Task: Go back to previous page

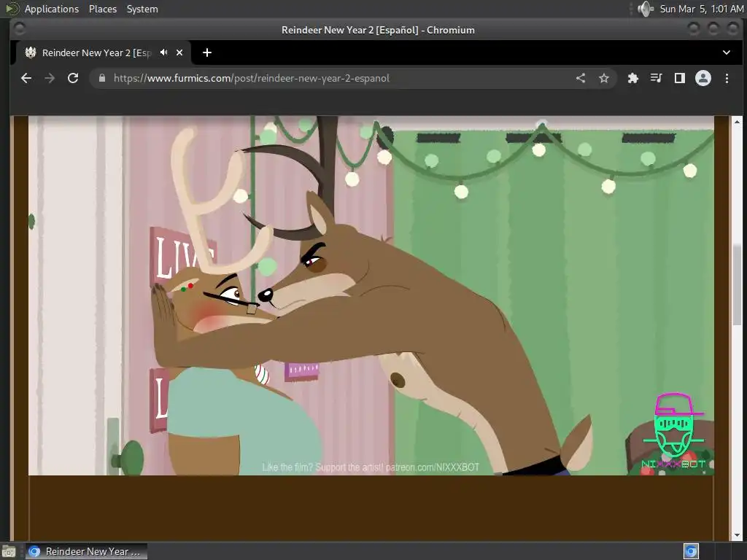Action: (26, 78)
